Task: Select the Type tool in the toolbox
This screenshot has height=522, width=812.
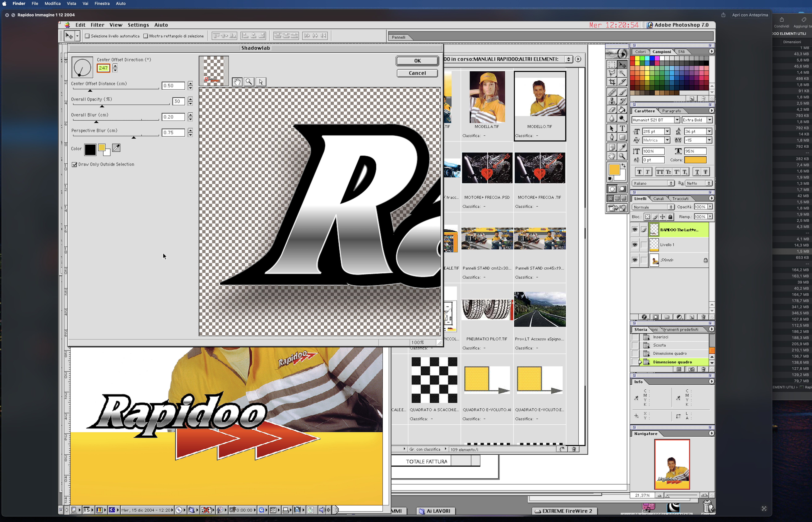Action: [622, 128]
